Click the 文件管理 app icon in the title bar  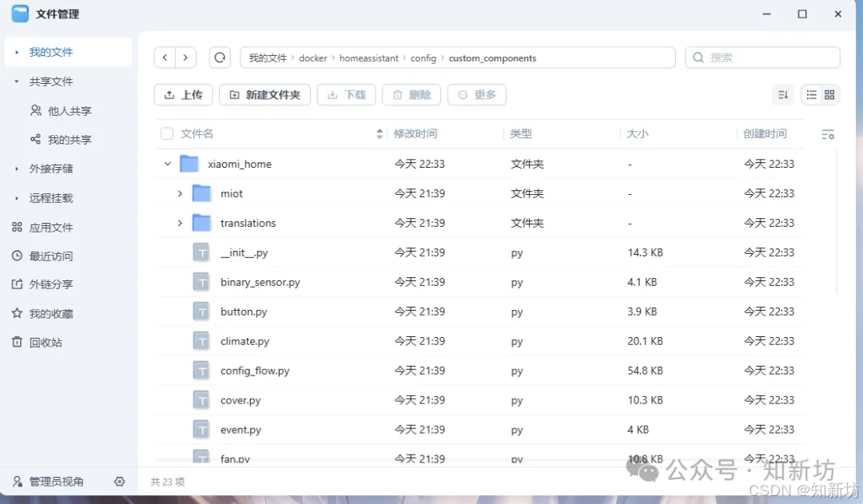point(20,14)
